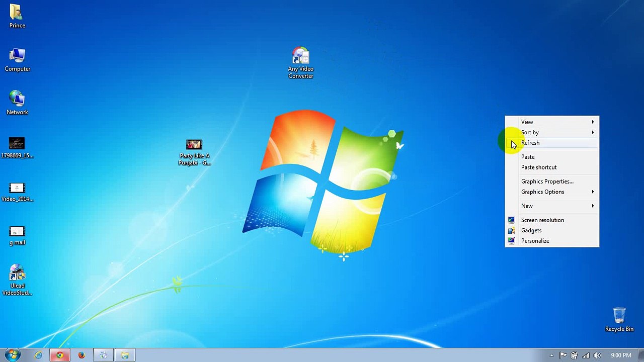The height and width of the screenshot is (362, 644).
Task: Select the Video_2014... file icon
Action: coord(17,192)
